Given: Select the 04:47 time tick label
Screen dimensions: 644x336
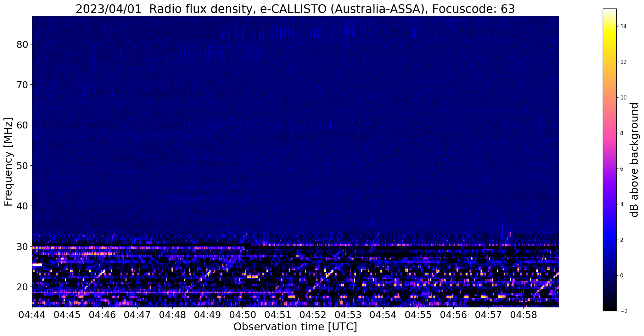Looking at the screenshot, I should 137,315.
